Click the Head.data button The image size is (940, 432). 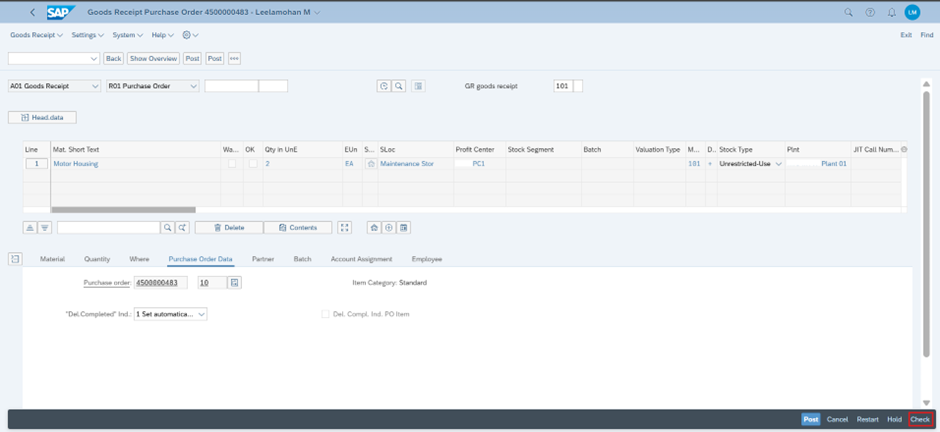pyautogui.click(x=43, y=117)
